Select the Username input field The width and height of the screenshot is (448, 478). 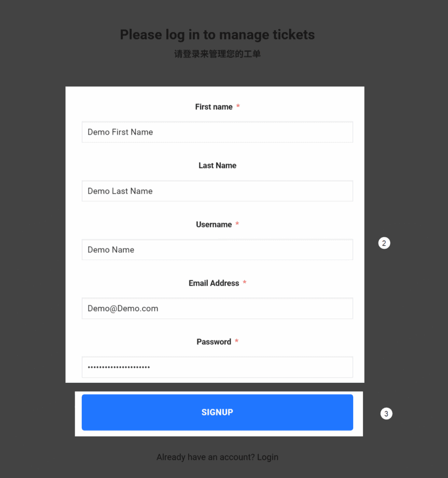(217, 250)
